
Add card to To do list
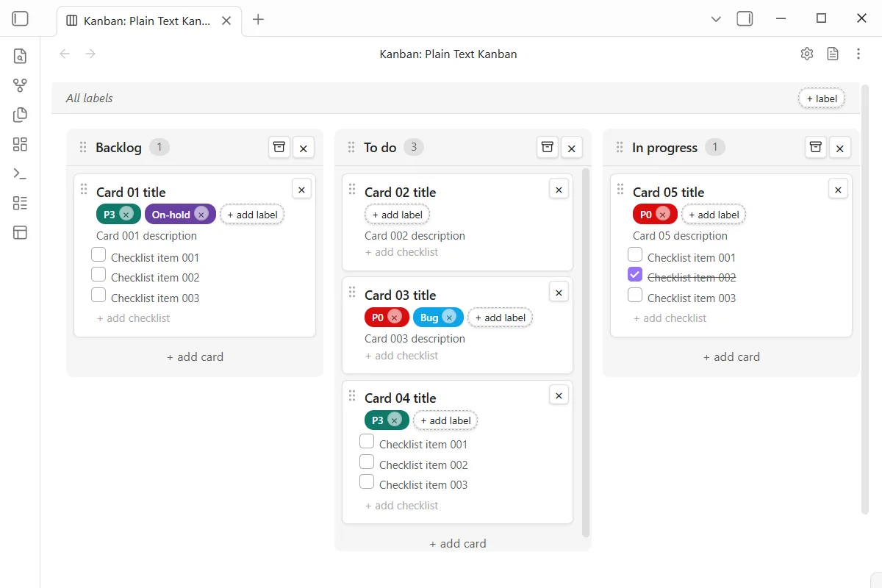point(458,544)
